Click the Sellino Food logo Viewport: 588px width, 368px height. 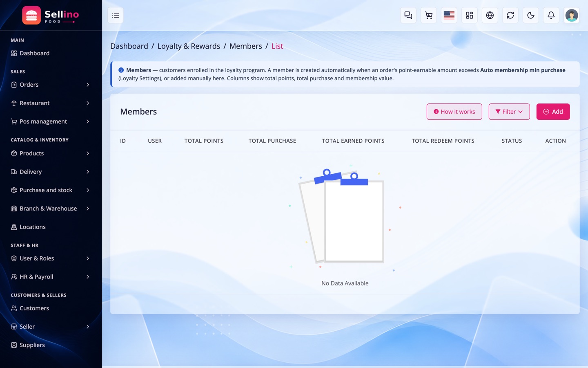click(51, 15)
